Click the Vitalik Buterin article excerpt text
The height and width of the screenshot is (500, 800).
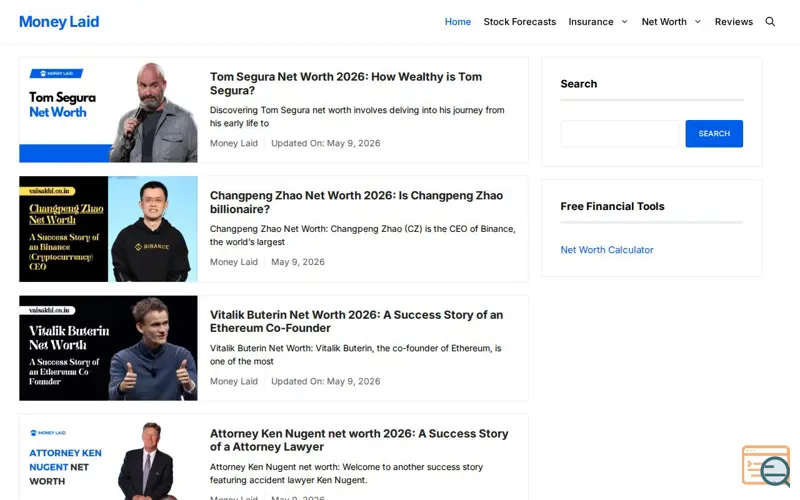tap(355, 355)
